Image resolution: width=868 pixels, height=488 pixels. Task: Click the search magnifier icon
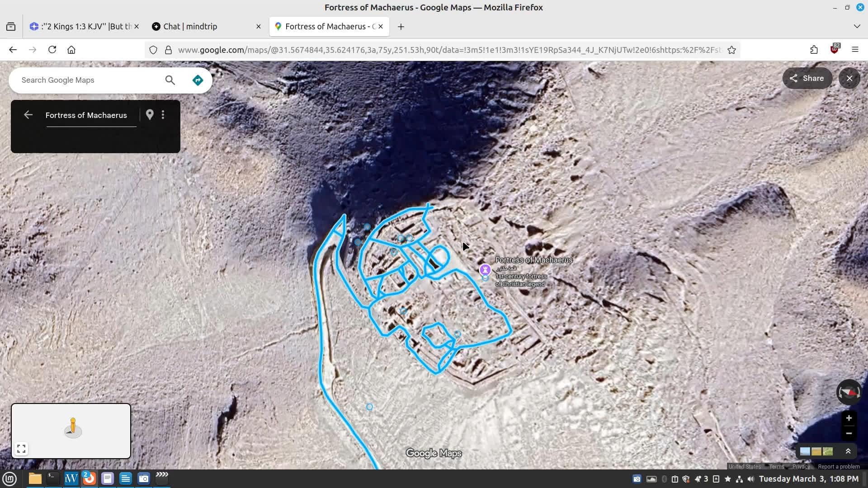tap(170, 80)
